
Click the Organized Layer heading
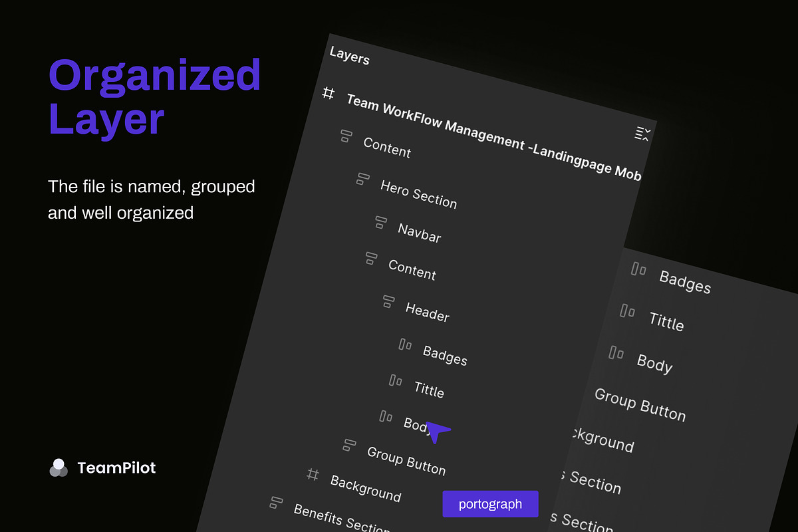(154, 97)
